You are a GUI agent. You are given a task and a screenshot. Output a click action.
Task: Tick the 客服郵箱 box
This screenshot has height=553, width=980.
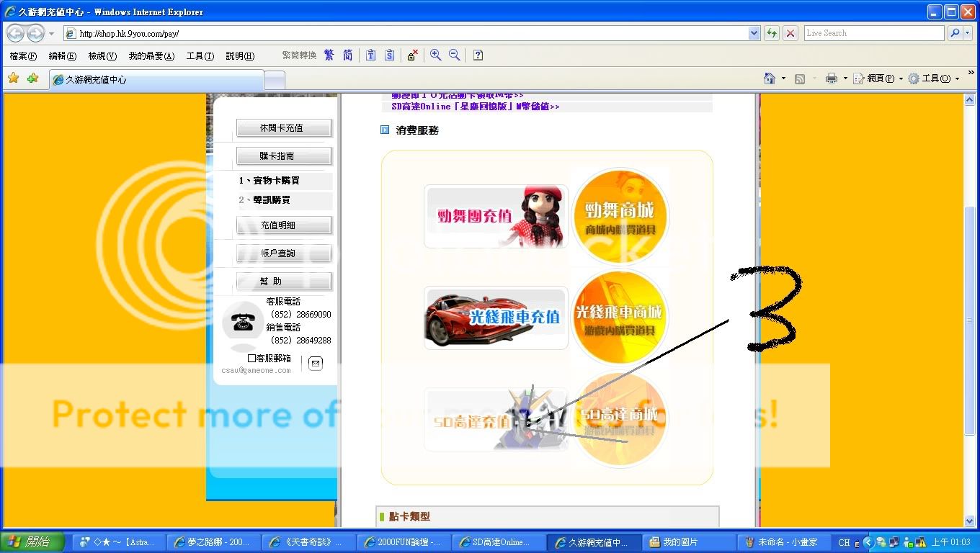click(251, 358)
